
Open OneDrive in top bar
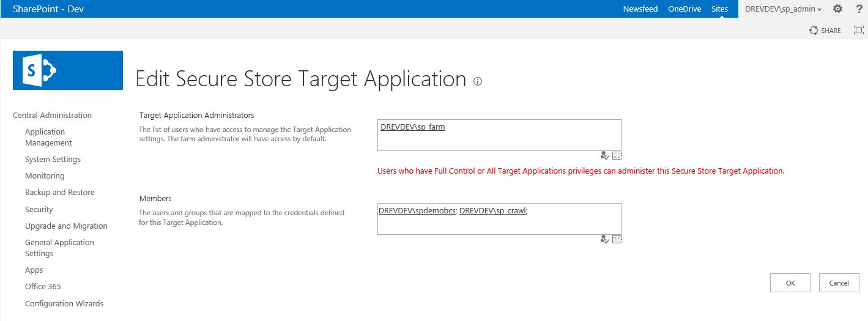point(684,9)
